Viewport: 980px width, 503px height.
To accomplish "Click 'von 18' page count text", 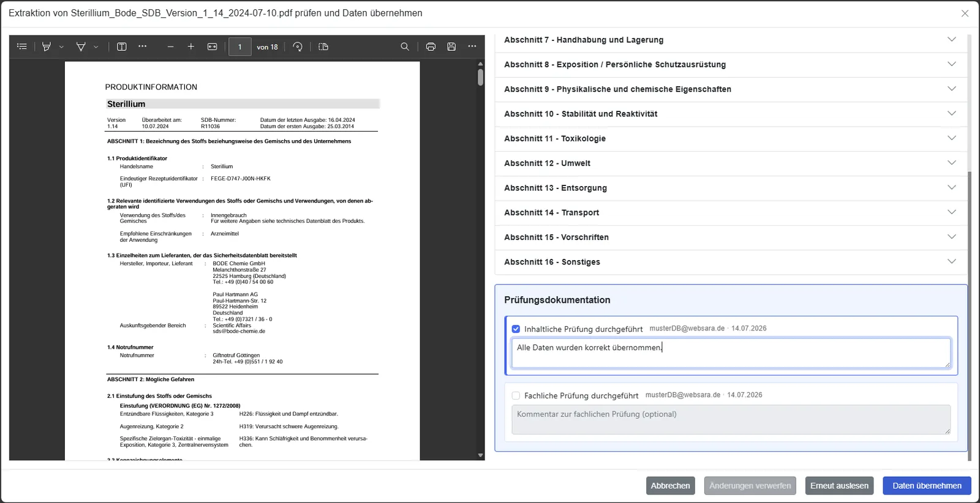I will click(267, 47).
